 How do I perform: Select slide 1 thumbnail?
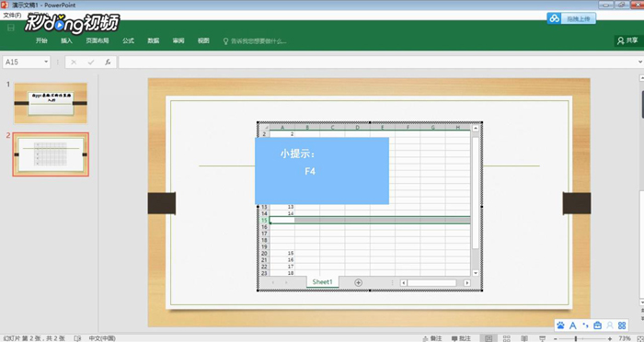pyautogui.click(x=51, y=103)
